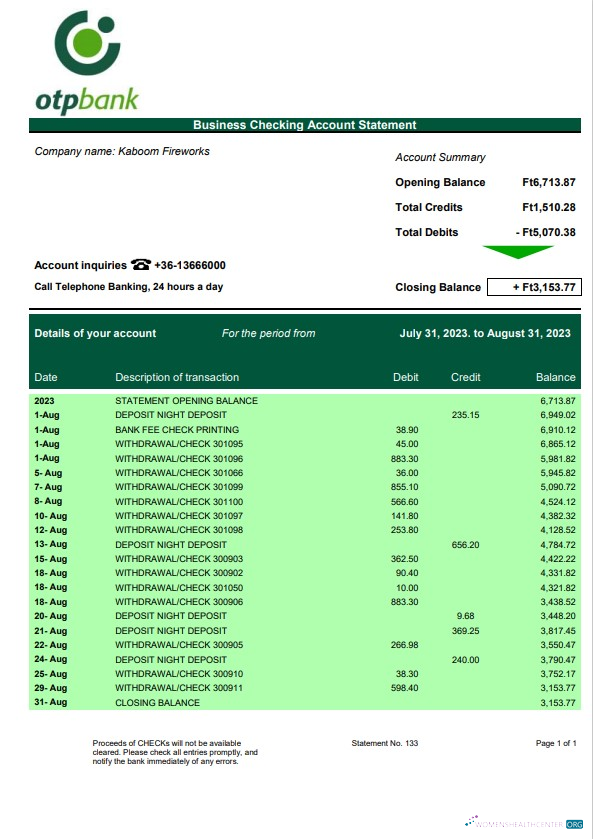Select the BANK FEE CHECK PRINTING row

click(x=305, y=430)
